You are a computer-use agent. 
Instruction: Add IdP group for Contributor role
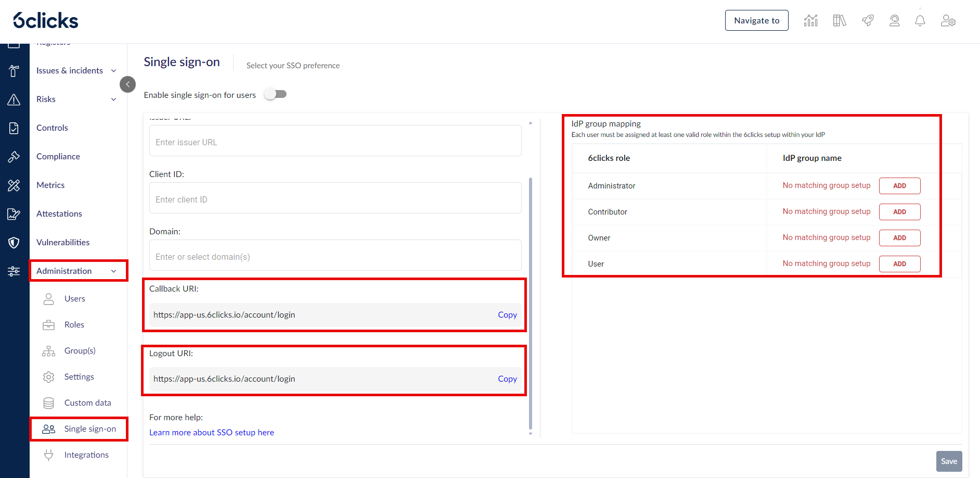click(x=899, y=212)
